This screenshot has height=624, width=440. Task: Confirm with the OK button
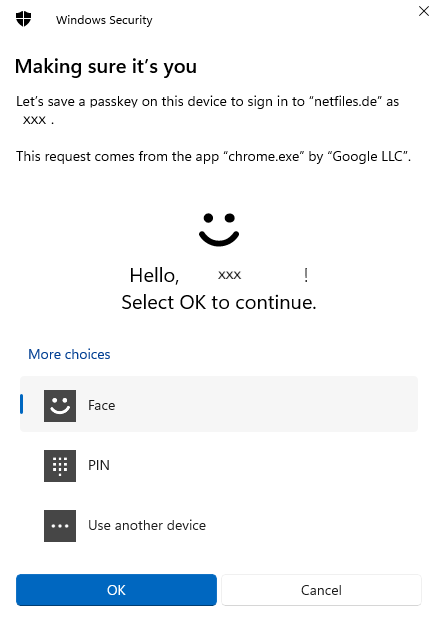(116, 590)
